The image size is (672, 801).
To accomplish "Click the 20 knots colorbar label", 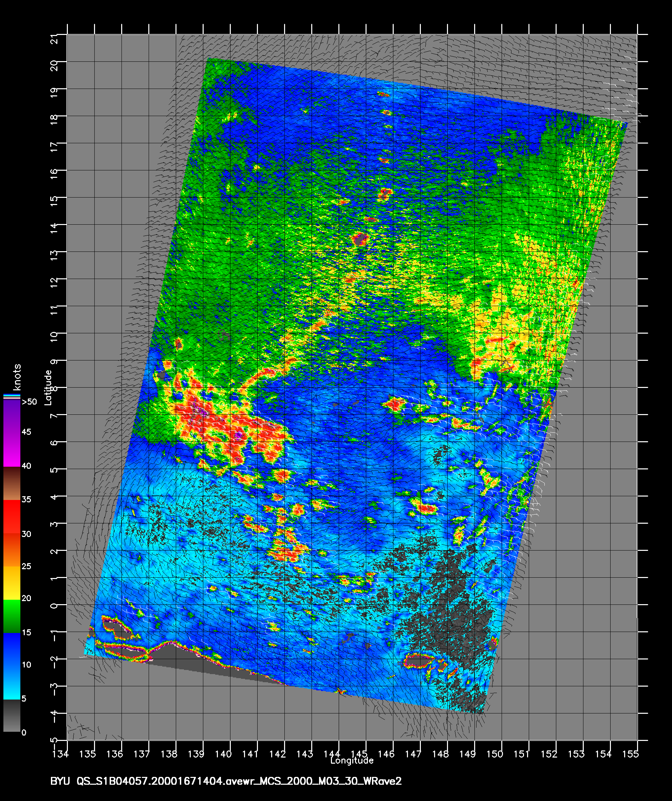I will 26,598.
